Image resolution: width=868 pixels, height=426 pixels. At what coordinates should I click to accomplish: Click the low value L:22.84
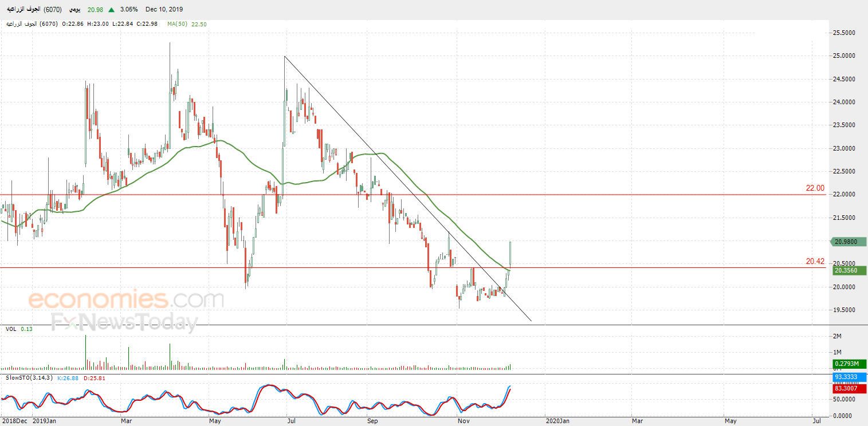[124, 24]
